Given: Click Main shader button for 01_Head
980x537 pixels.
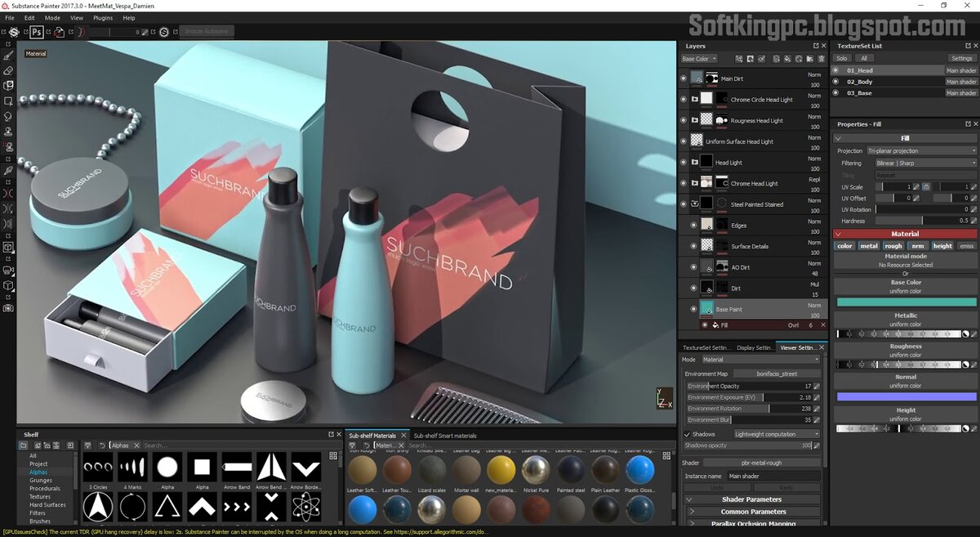Looking at the screenshot, I should [961, 70].
